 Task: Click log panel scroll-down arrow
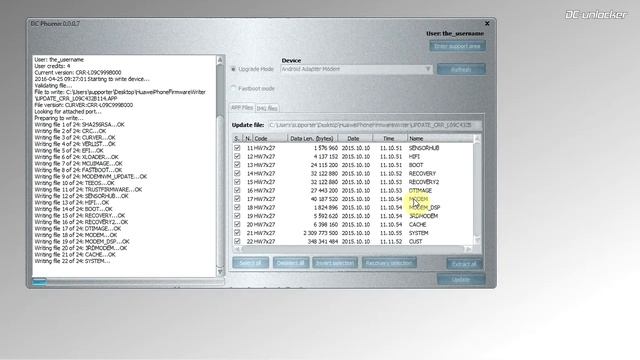click(x=220, y=271)
